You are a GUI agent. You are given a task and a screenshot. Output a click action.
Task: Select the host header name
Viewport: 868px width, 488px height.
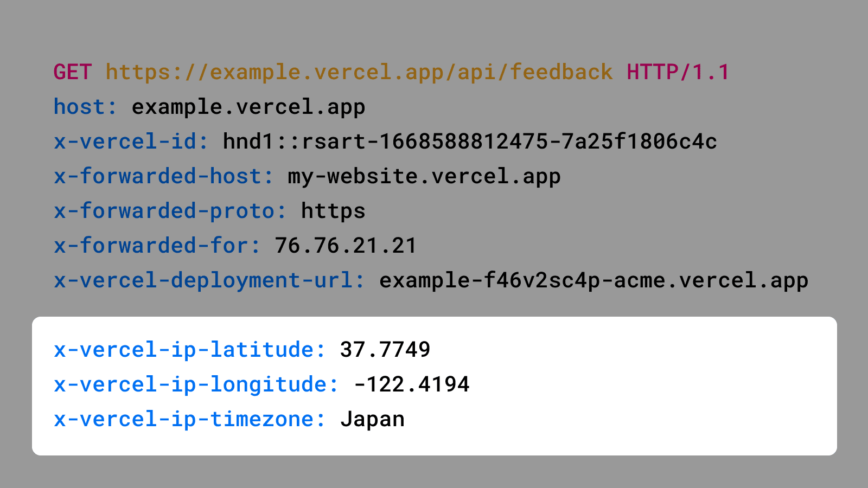85,107
